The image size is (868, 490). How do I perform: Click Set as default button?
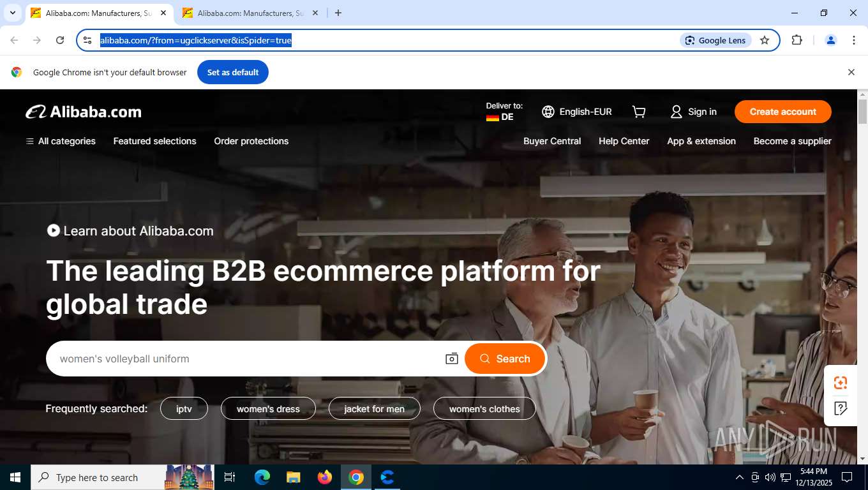coord(233,72)
